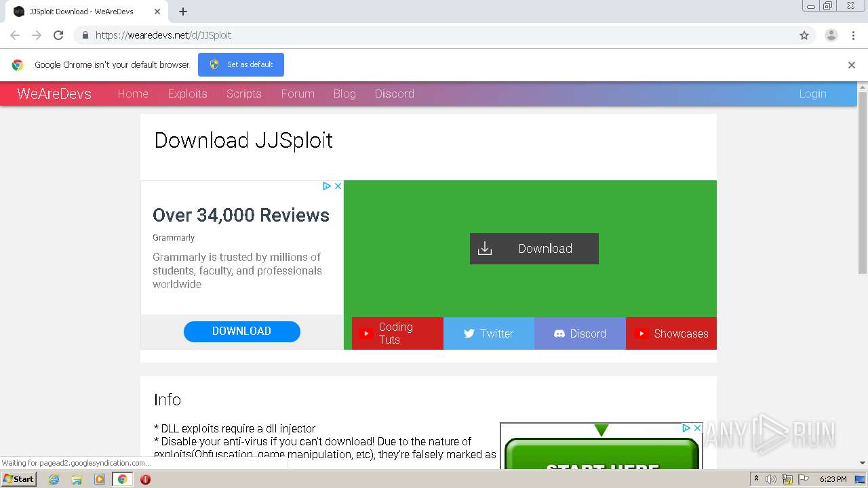Open the Showcases YouTube button
The height and width of the screenshot is (488, 868).
tap(671, 333)
